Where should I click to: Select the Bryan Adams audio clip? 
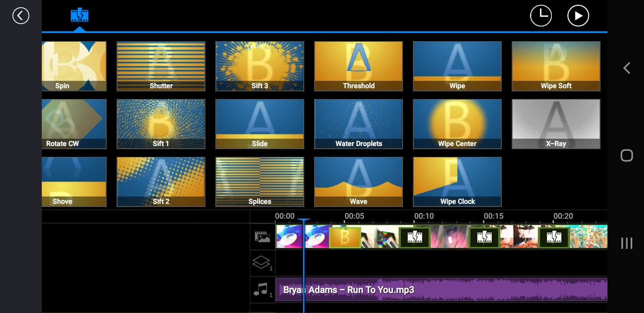[x=435, y=290]
